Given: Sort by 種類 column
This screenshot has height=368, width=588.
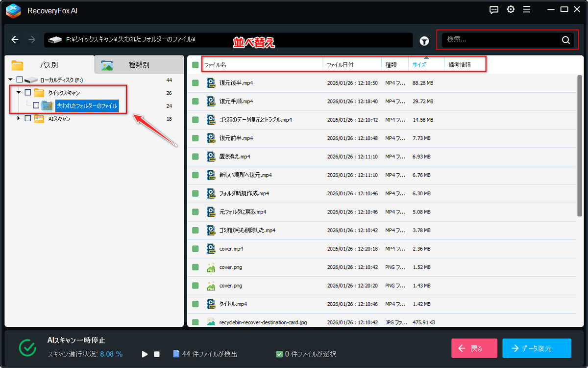Looking at the screenshot, I should pos(395,65).
